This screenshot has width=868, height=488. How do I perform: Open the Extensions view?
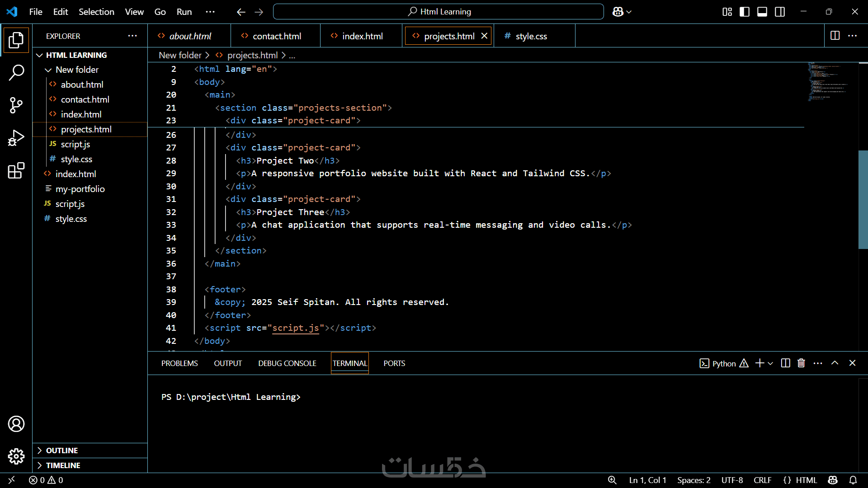click(16, 171)
